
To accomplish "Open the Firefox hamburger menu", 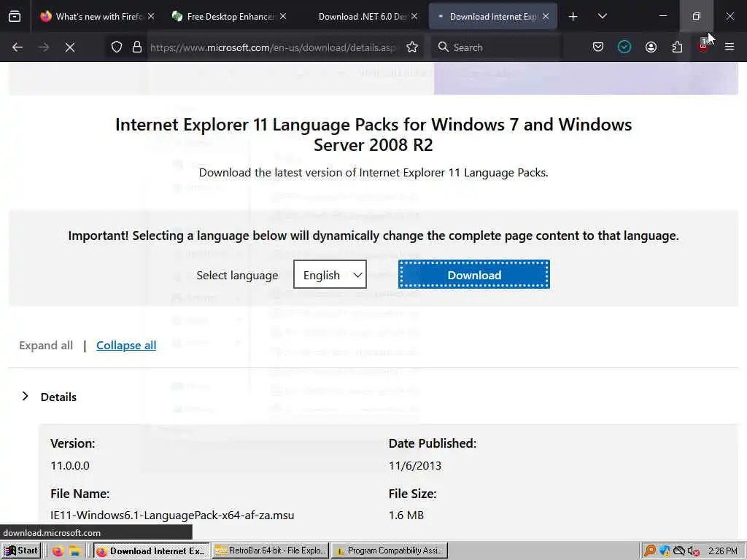I will [x=729, y=47].
